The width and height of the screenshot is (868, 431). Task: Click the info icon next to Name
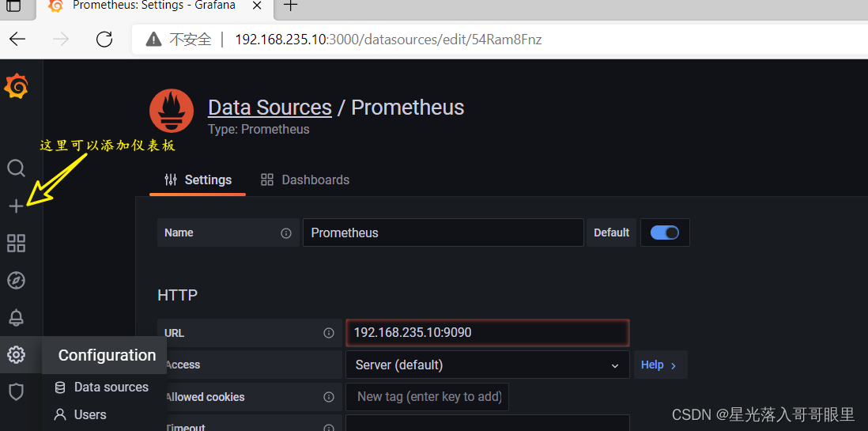pos(286,233)
